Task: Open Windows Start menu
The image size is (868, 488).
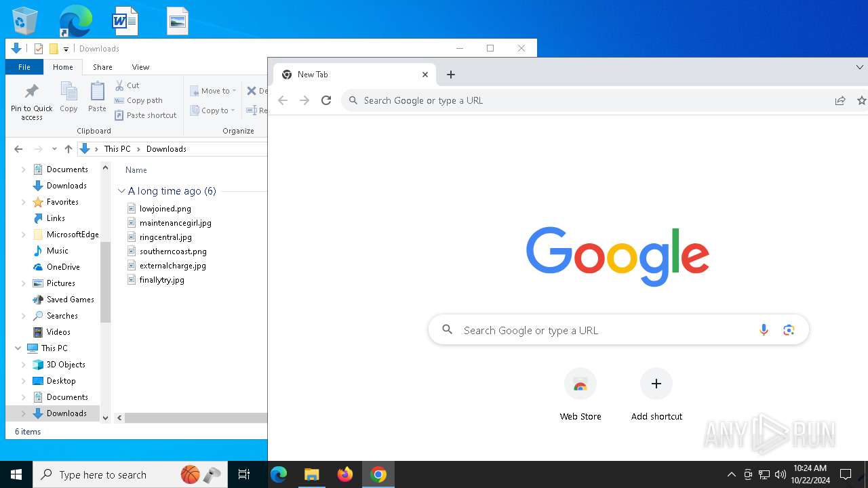Action: 16,474
